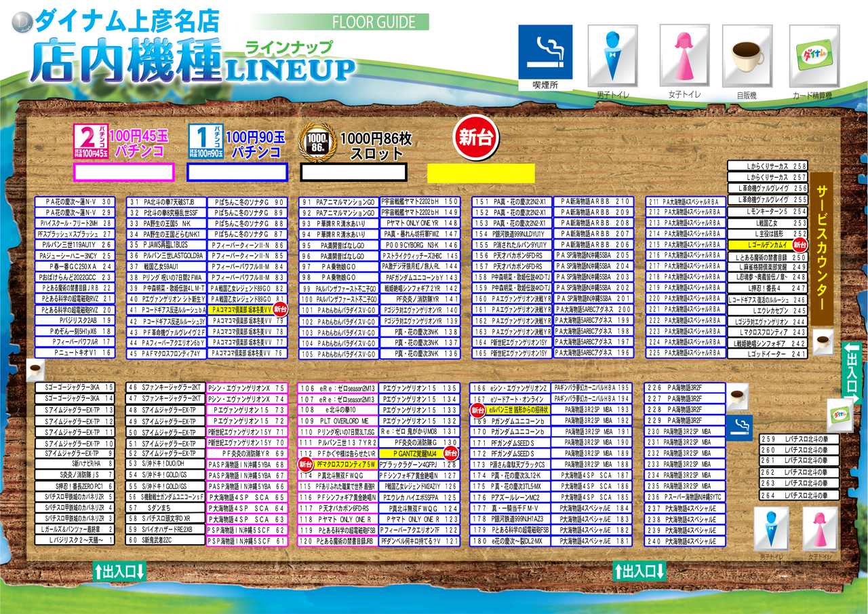Click the large red 新台 legend badge
This screenshot has width=868, height=614.
[475, 137]
